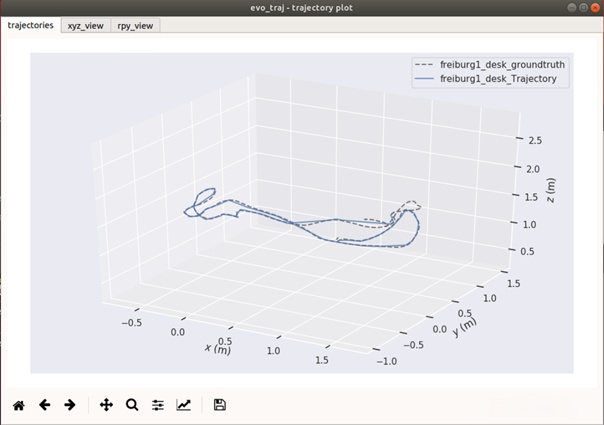Close the evo_traj window

pyautogui.click(x=596, y=8)
